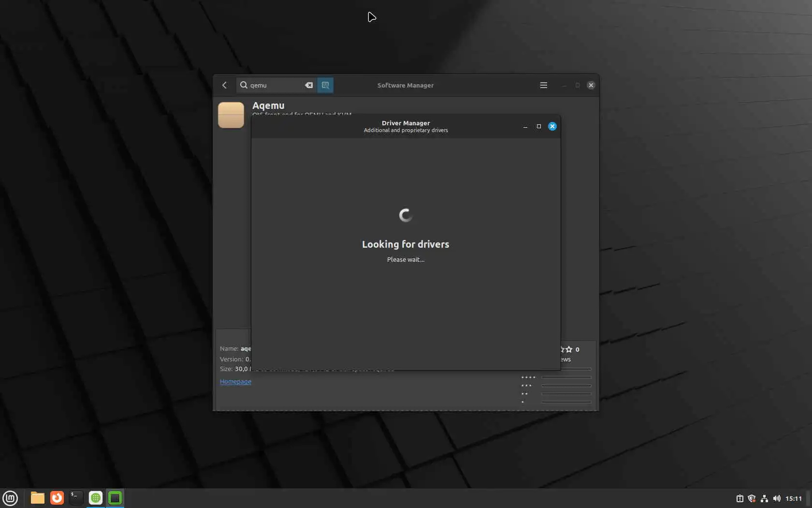The width and height of the screenshot is (812, 508).
Task: Click the loading spinner in Driver Manager
Action: (406, 215)
